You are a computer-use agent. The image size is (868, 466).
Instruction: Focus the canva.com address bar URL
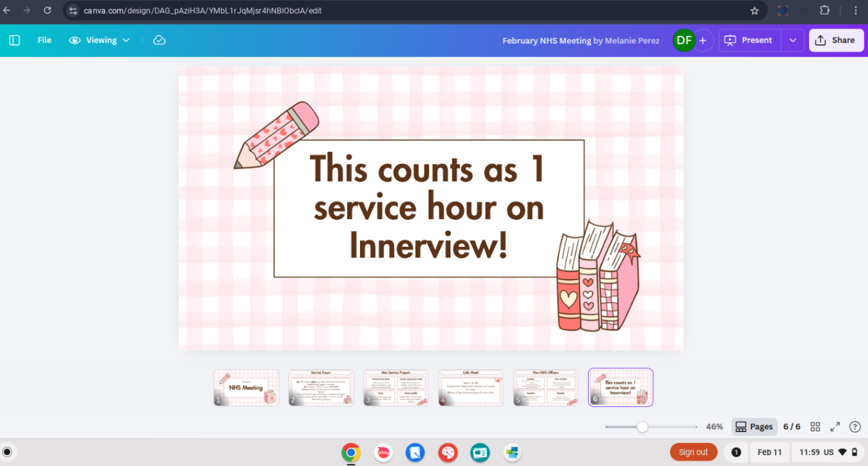[203, 11]
